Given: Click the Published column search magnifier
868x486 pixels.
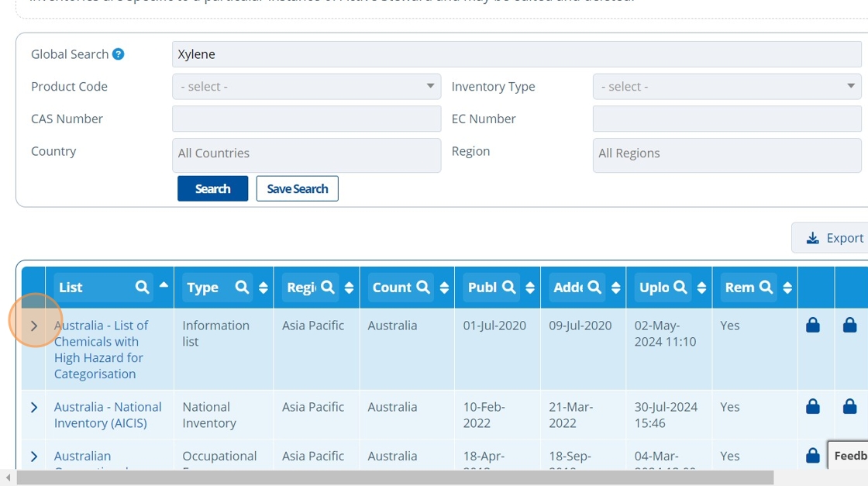Looking at the screenshot, I should point(508,288).
